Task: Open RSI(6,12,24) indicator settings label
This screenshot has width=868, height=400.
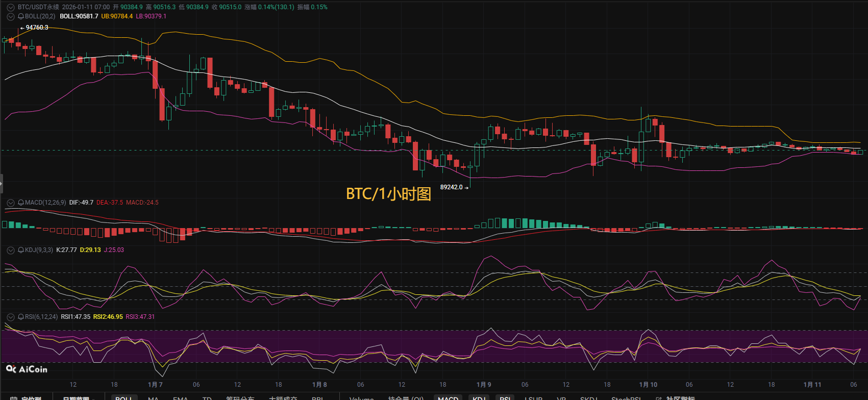Action: click(41, 317)
